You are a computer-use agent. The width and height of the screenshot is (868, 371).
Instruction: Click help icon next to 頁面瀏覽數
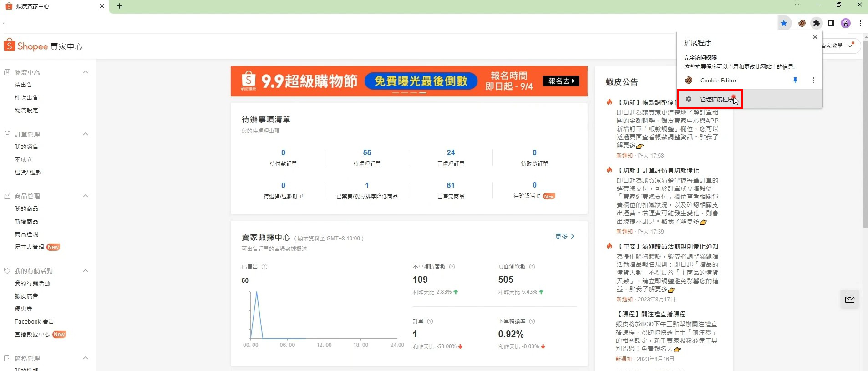532,267
